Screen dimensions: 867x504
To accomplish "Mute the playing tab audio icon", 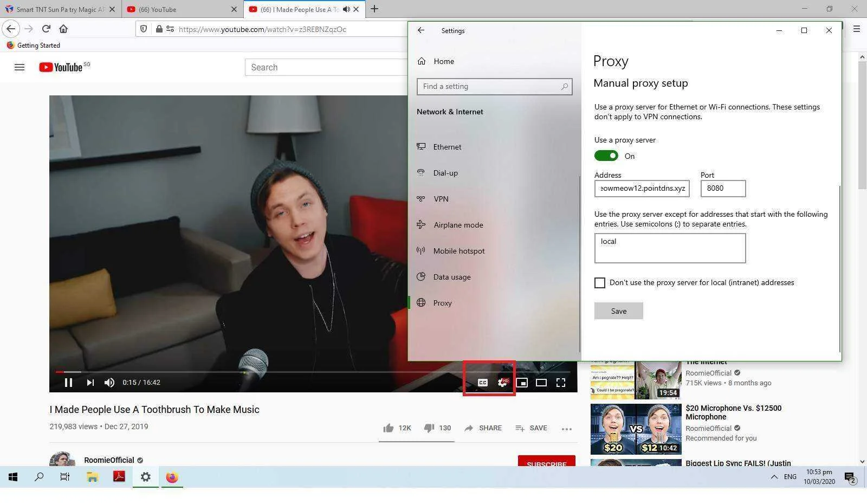I will (x=346, y=9).
